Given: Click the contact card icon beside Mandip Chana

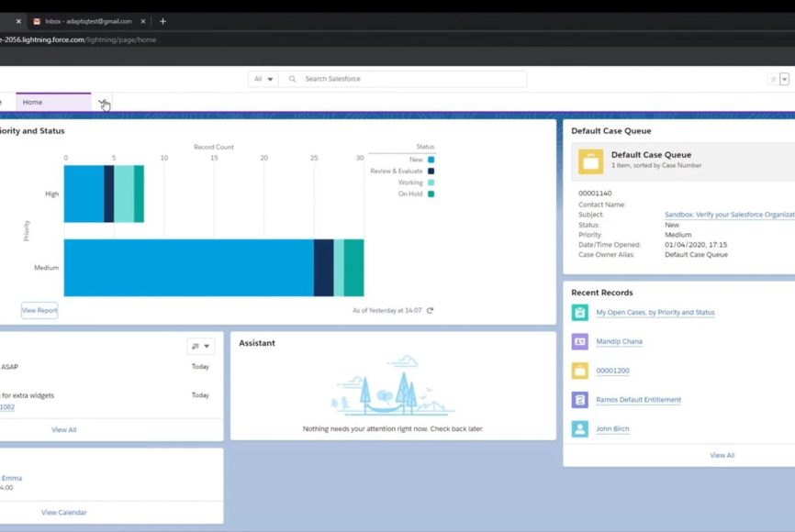Looking at the screenshot, I should (579, 341).
